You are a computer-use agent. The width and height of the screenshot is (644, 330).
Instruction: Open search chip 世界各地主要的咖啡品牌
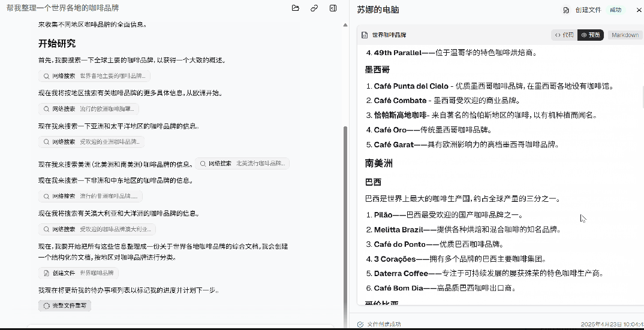[x=95, y=76]
